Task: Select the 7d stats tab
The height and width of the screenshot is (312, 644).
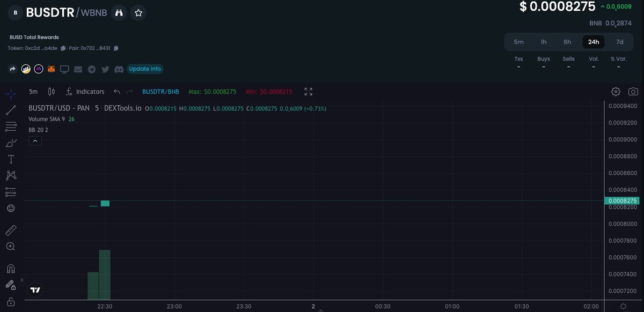Action: pyautogui.click(x=620, y=42)
